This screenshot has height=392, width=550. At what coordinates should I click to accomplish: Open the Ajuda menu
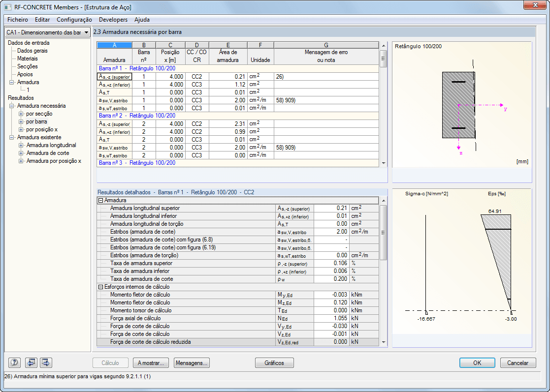click(x=142, y=20)
